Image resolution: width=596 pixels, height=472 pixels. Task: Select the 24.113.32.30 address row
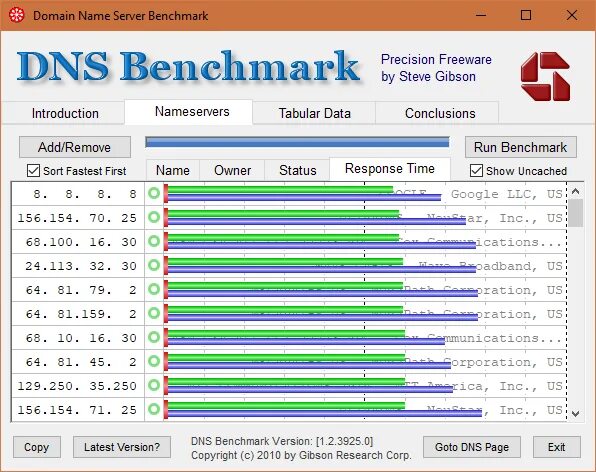point(78,266)
